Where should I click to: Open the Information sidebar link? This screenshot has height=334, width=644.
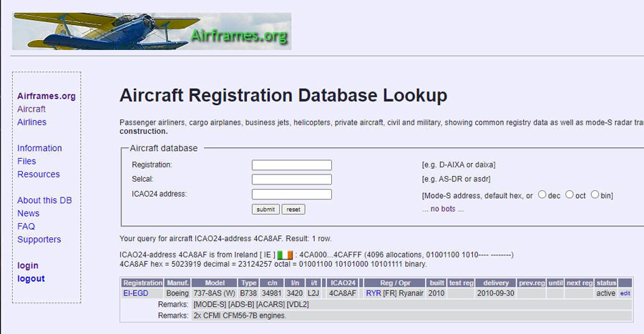[39, 148]
